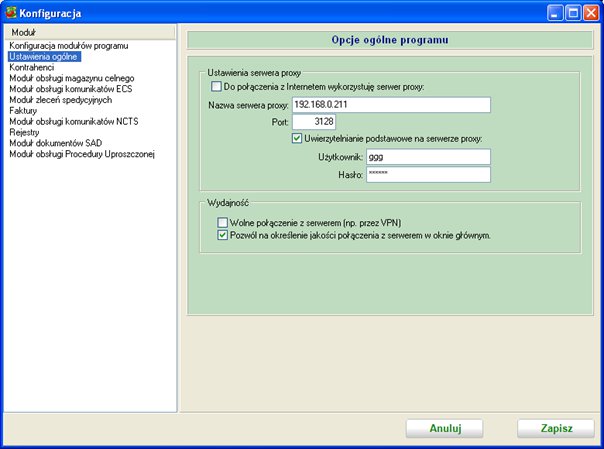Click the Moduł column header
The image size is (604, 449).
(90, 32)
